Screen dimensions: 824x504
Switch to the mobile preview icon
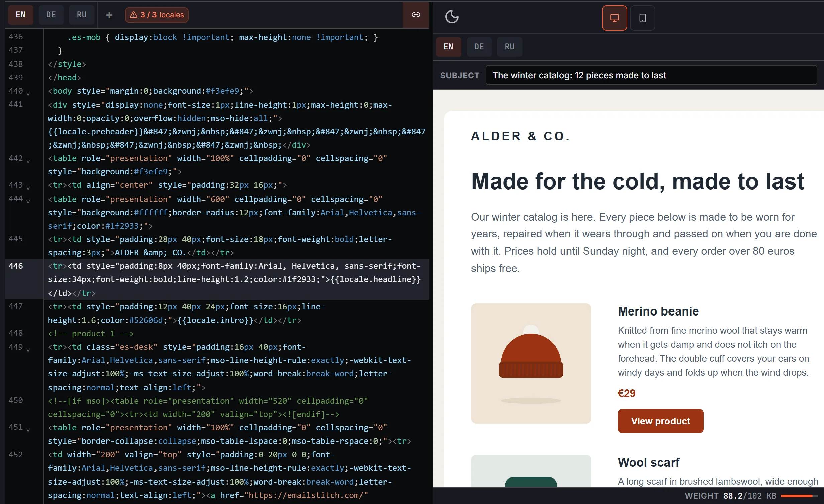coord(642,18)
